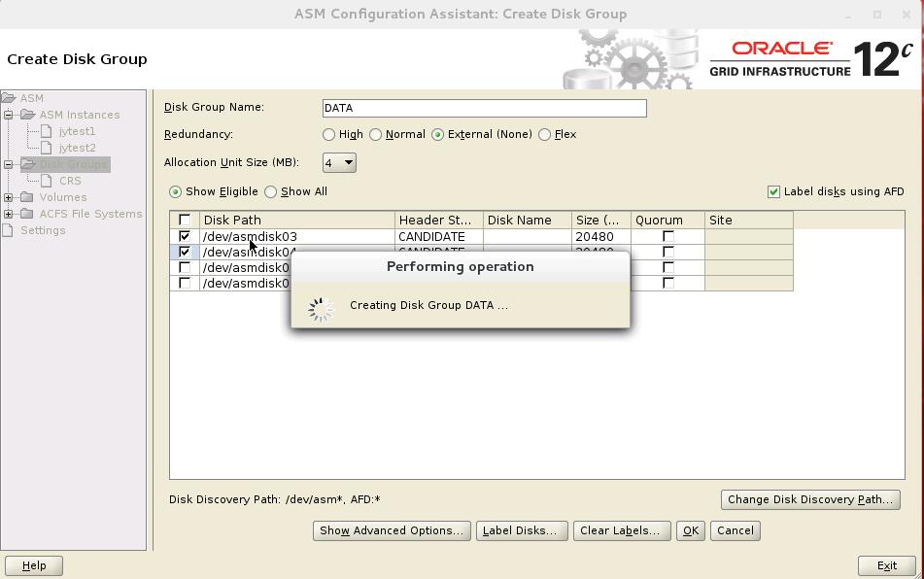Uncheck the /dev/asmdisk04 disk checkbox
This screenshot has width=924, height=579.
185,252
